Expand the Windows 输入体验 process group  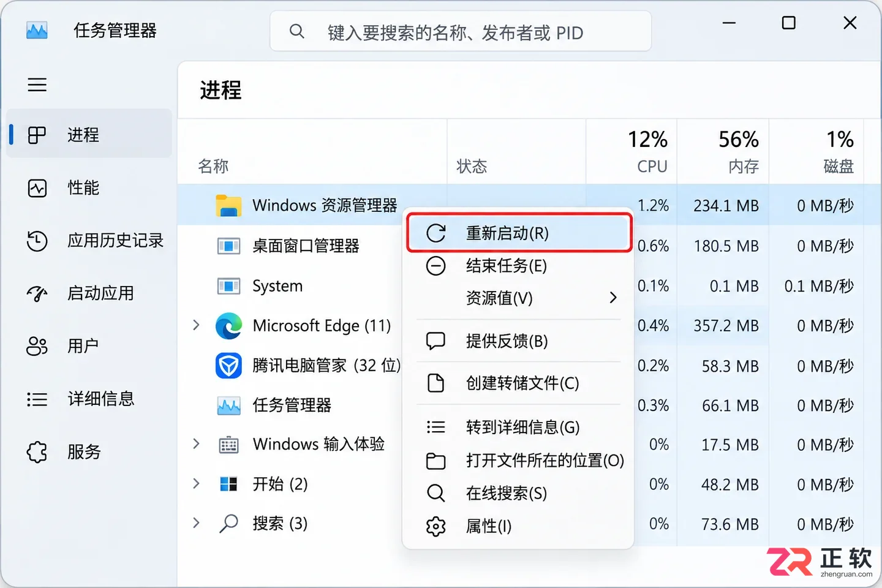tap(196, 444)
